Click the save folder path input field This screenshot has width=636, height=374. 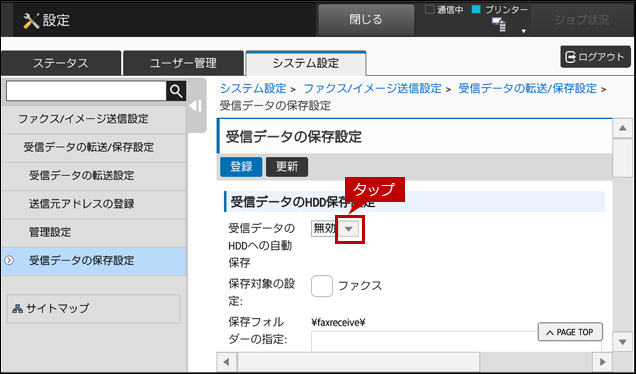tap(456, 342)
